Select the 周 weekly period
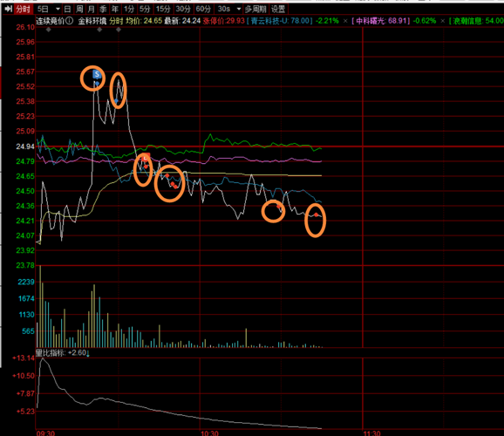The width and height of the screenshot is (504, 436). pos(79,10)
